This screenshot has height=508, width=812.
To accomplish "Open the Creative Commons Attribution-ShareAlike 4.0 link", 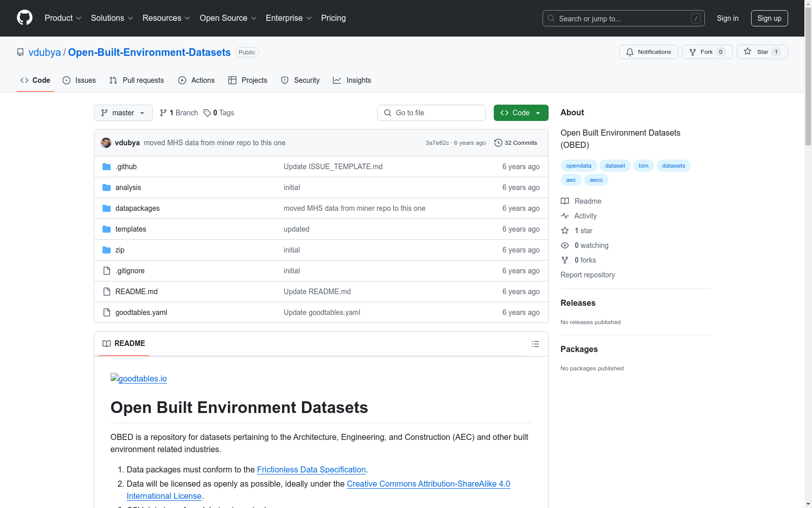I will click(x=428, y=484).
